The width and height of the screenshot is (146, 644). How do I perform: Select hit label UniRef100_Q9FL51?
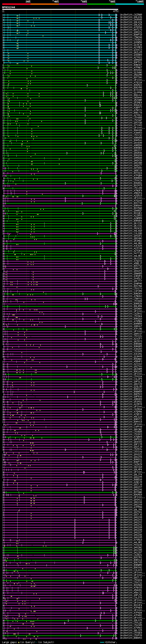[131, 595]
